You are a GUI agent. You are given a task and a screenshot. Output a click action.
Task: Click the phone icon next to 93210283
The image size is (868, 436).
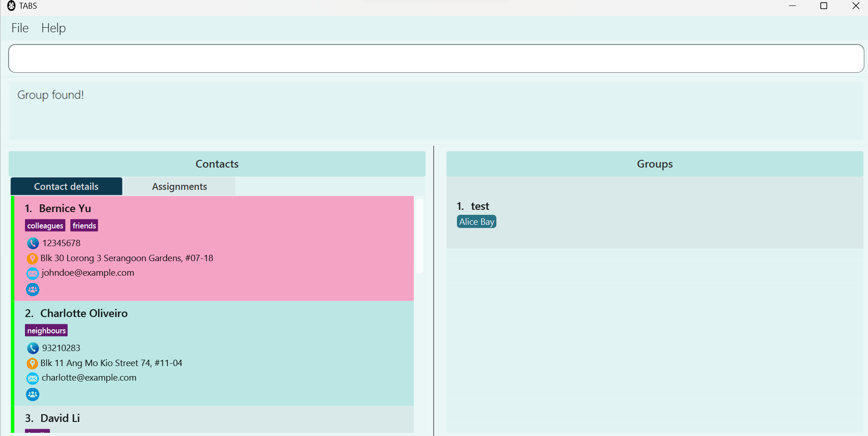33,348
